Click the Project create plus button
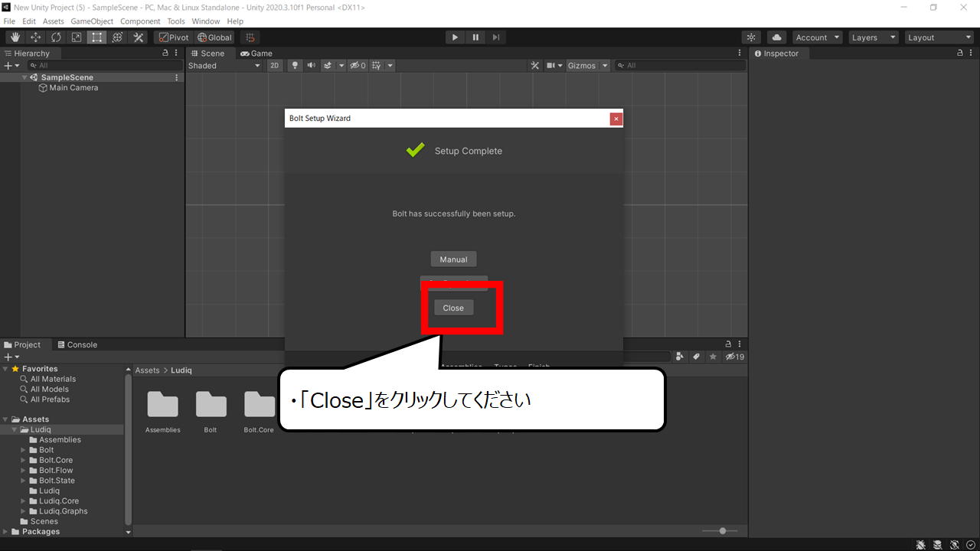This screenshot has width=980, height=551. click(11, 357)
